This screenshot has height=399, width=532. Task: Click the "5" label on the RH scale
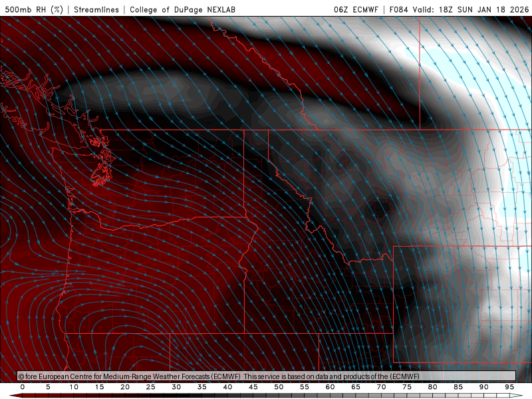pos(48,387)
